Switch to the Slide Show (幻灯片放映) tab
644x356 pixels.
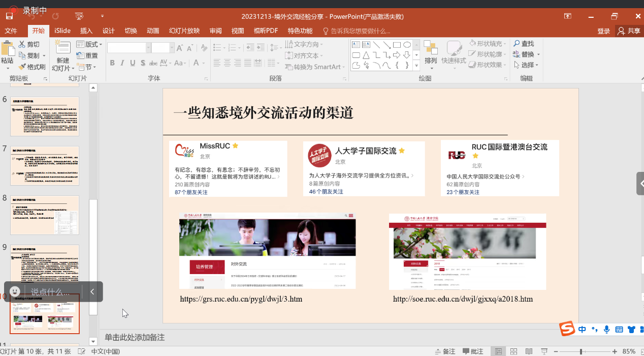pos(184,31)
